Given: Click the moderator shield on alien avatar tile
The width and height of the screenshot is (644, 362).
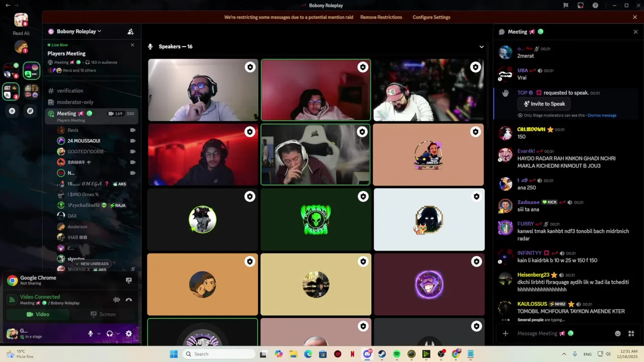Looking at the screenshot, I should pyautogui.click(x=363, y=197).
